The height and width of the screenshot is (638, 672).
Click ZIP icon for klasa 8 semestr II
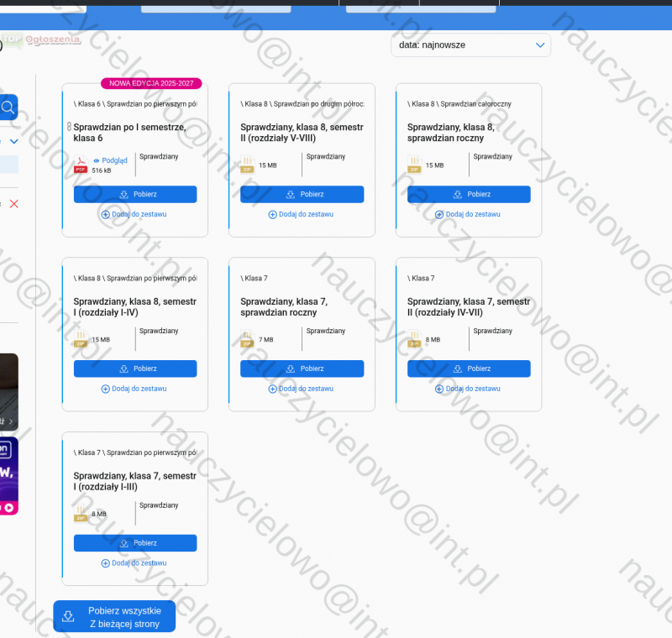coord(247,165)
